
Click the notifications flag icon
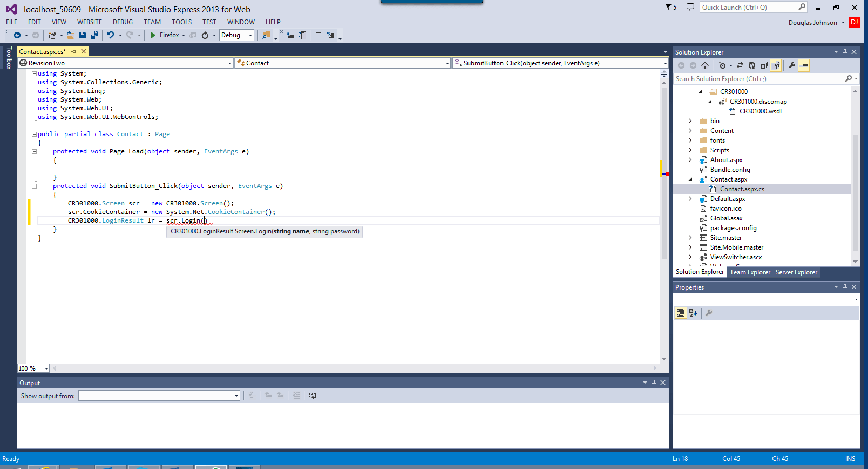click(671, 7)
